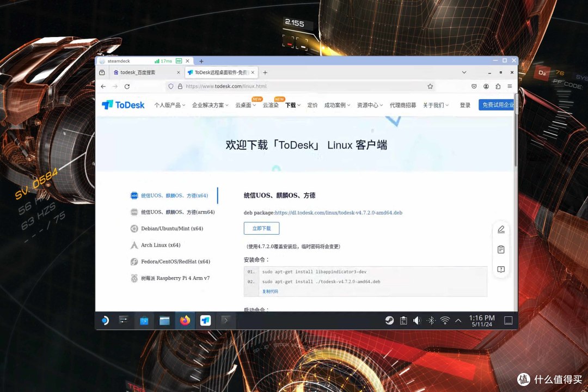This screenshot has height=392, width=588.
Task: Close the todesk_百度搜索 tab
Action: pyautogui.click(x=179, y=72)
